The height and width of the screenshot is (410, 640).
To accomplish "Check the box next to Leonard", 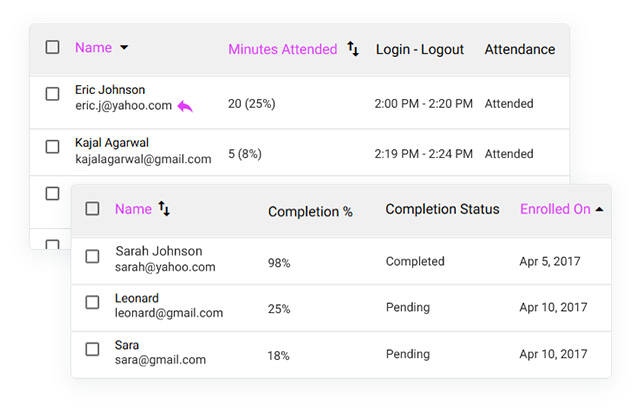I will pos(92,303).
